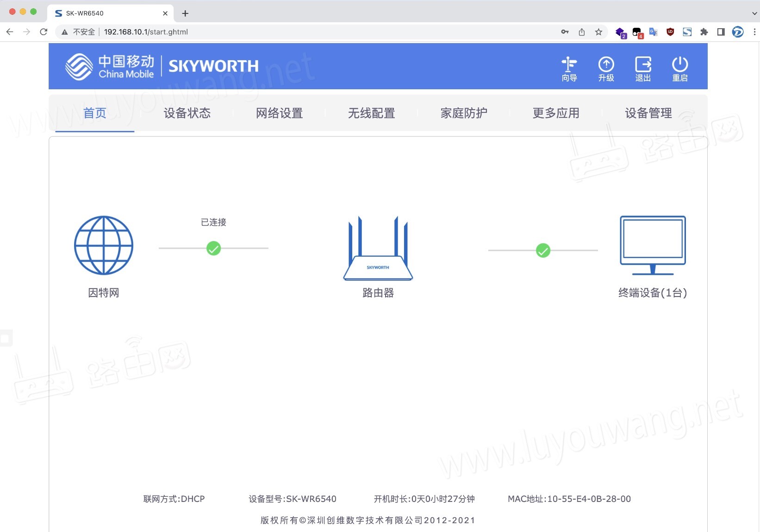Switch to the 设备状态 tab
The height and width of the screenshot is (532, 760).
[x=187, y=113]
